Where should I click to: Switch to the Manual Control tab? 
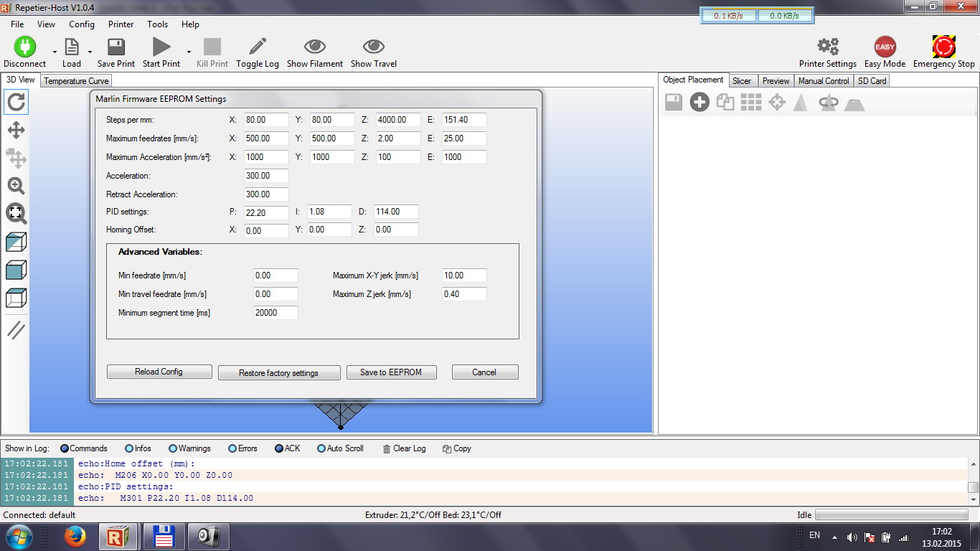coord(824,81)
